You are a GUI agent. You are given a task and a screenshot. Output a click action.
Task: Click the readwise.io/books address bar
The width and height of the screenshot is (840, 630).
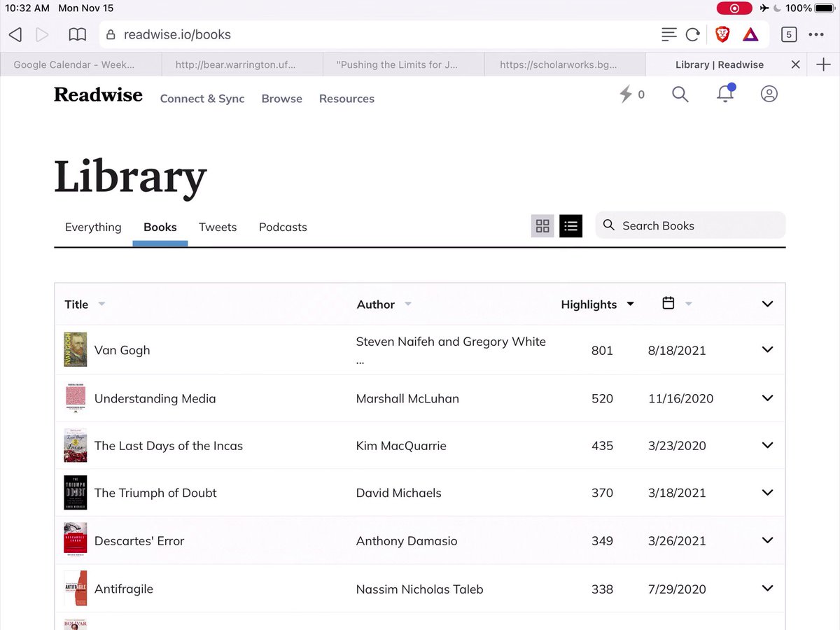[378, 34]
